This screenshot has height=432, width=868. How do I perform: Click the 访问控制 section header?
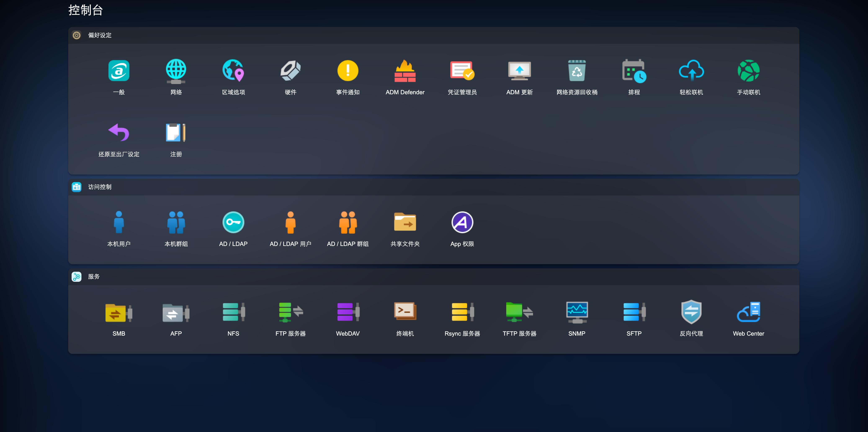click(100, 187)
